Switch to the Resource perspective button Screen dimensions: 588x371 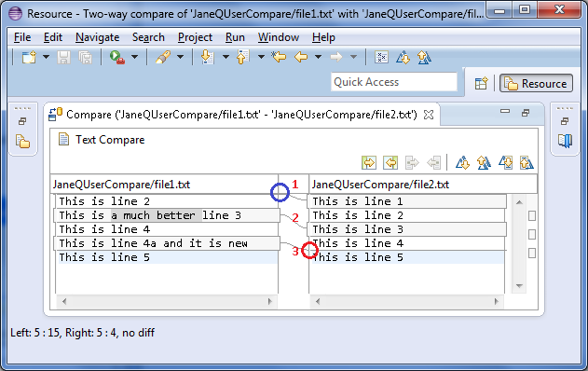(536, 83)
